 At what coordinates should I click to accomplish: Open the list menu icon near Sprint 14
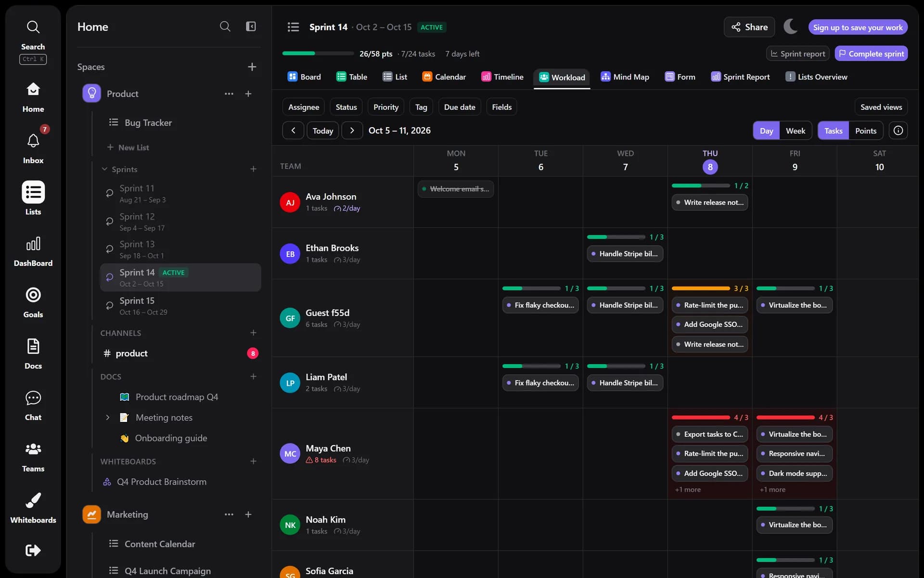pos(293,27)
